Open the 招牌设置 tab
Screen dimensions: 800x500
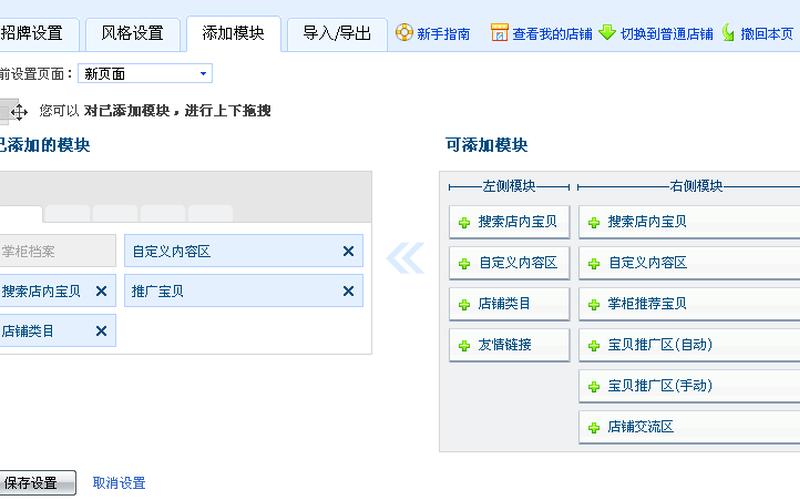click(x=39, y=34)
